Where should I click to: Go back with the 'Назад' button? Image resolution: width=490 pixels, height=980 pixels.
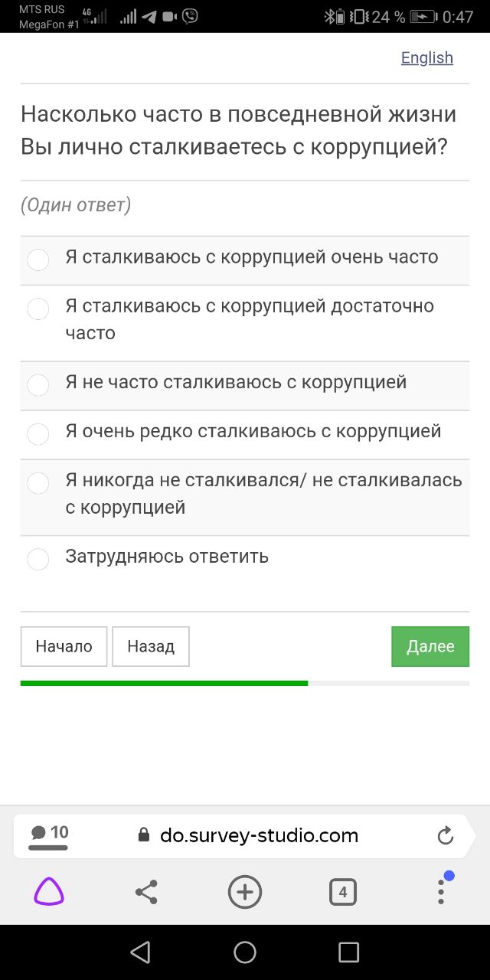pos(151,646)
